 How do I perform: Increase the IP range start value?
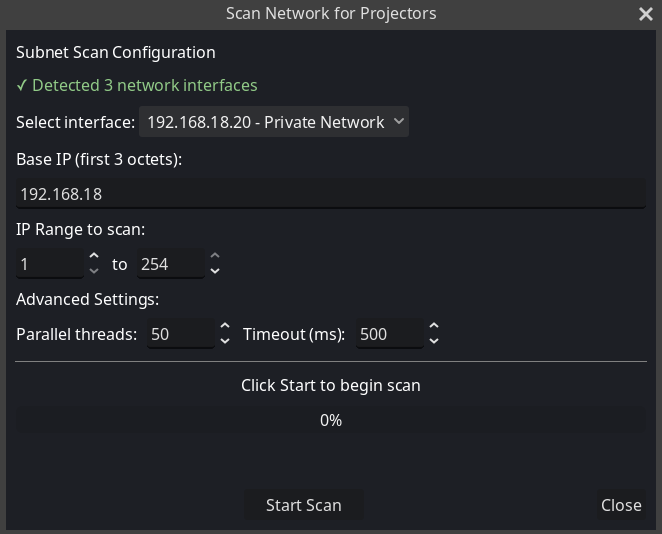tap(94, 257)
